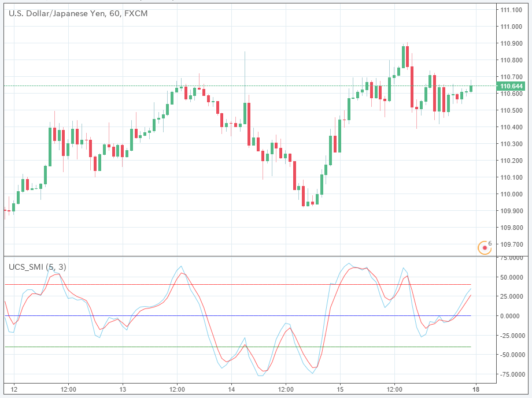The image size is (532, 398).
Task: Click the last green candle at chart's right edge
Action: (471, 89)
